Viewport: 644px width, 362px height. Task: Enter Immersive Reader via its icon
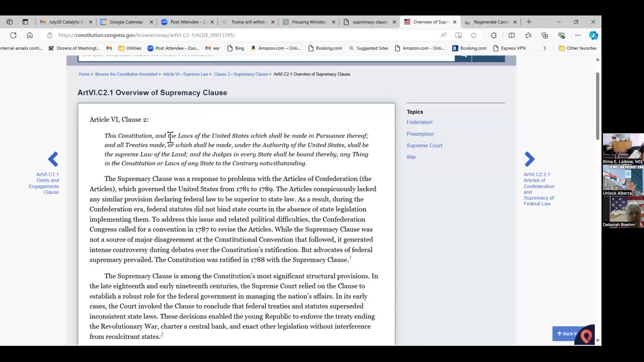[x=458, y=35]
